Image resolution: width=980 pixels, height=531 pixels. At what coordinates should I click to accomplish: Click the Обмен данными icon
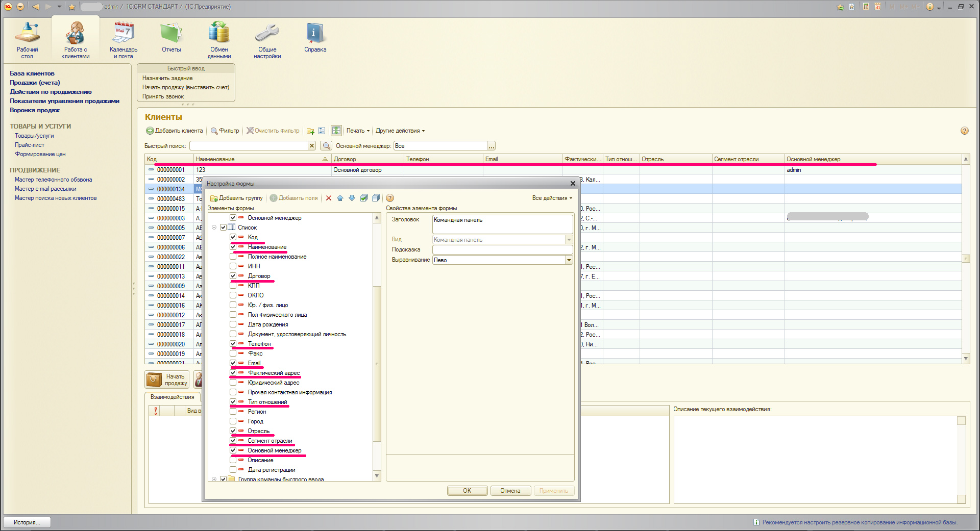[x=219, y=33]
